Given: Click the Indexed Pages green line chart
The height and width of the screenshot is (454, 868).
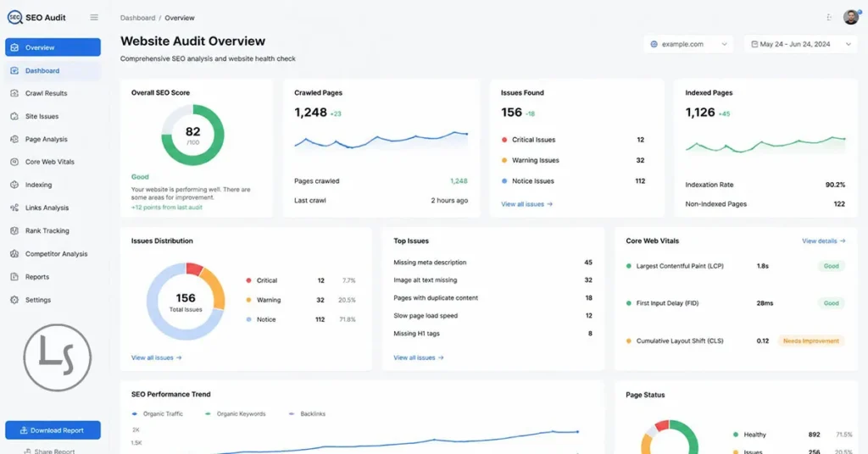Looking at the screenshot, I should 765,144.
